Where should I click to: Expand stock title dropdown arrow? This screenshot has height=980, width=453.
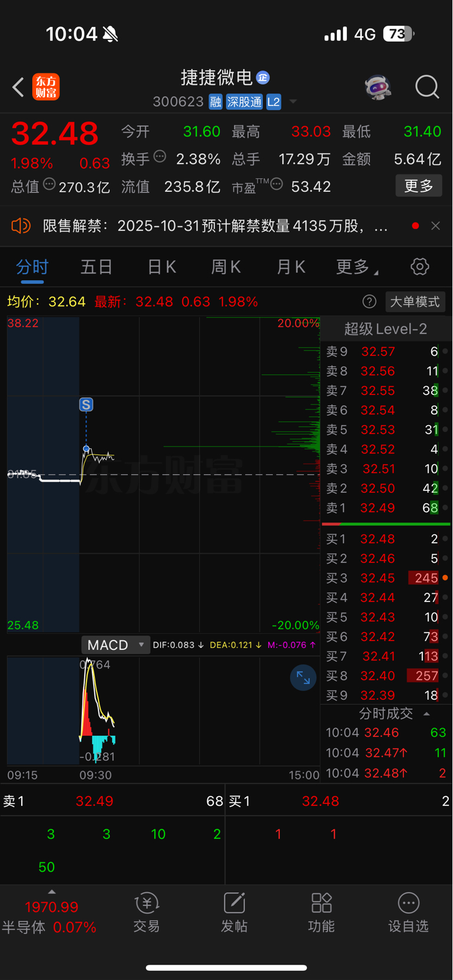point(293,102)
